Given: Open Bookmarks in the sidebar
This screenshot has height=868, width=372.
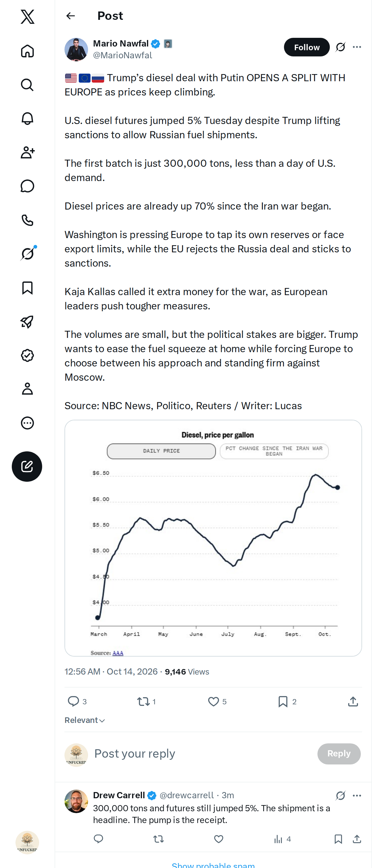Looking at the screenshot, I should [x=27, y=288].
